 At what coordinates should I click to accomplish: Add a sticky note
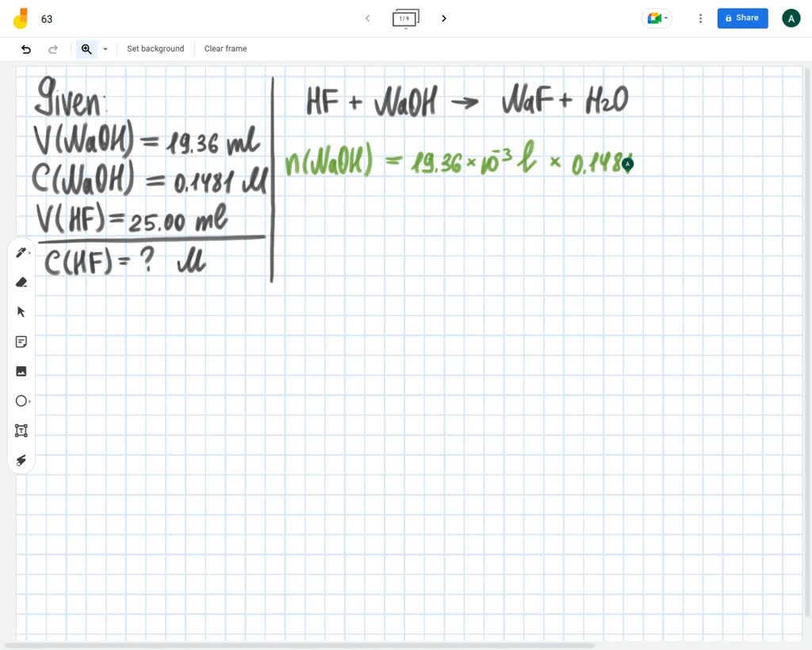(21, 342)
